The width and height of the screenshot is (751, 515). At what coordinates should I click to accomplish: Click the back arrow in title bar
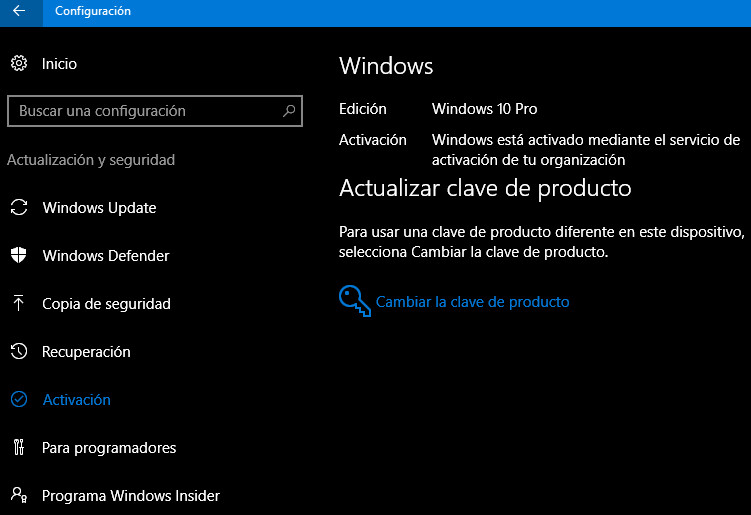(19, 12)
